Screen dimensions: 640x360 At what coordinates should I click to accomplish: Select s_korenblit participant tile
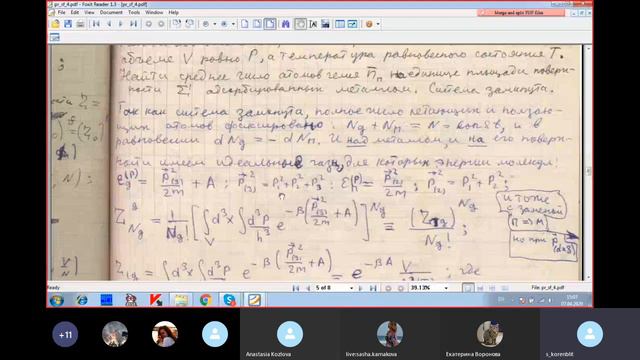590,334
